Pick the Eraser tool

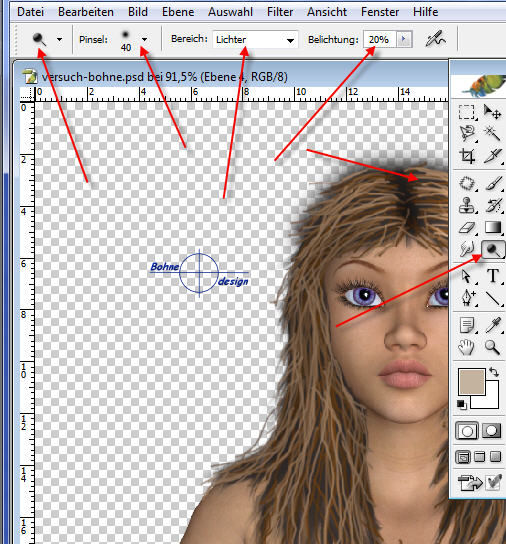click(x=466, y=228)
